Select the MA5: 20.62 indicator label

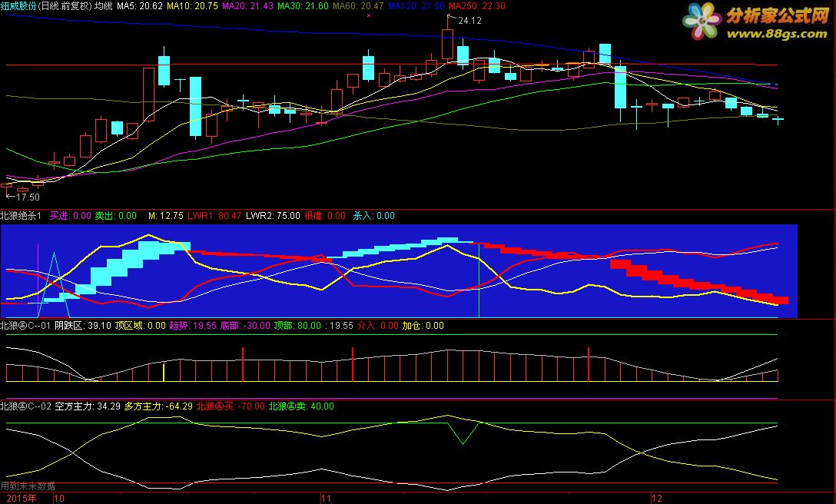click(140, 6)
